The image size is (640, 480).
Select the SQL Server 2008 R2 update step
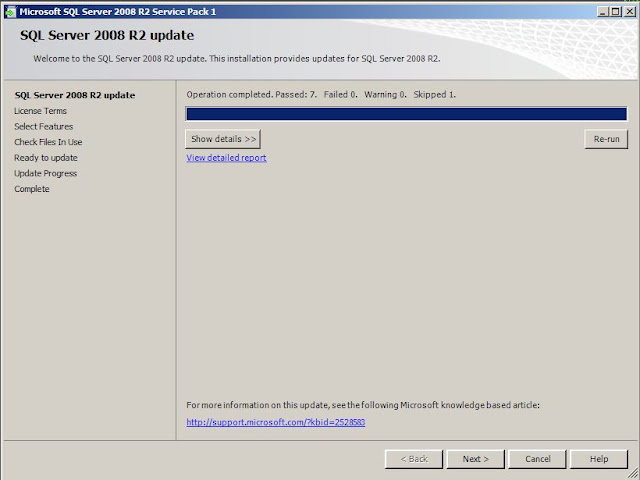click(75, 95)
